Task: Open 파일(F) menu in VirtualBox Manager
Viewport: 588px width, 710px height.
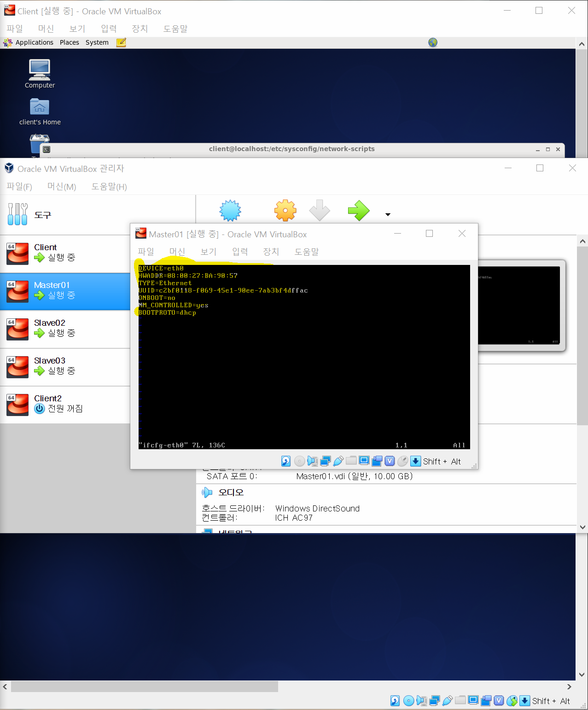Action: click(x=19, y=187)
